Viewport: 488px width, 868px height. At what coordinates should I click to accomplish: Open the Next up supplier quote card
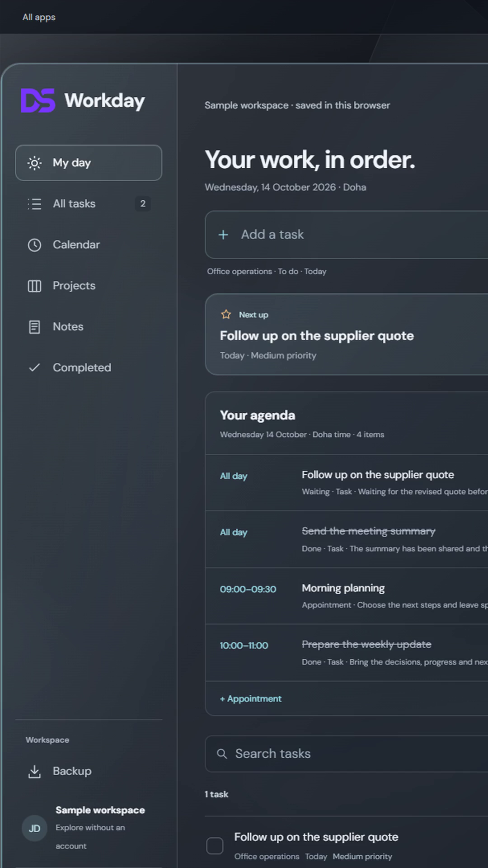[x=347, y=335]
